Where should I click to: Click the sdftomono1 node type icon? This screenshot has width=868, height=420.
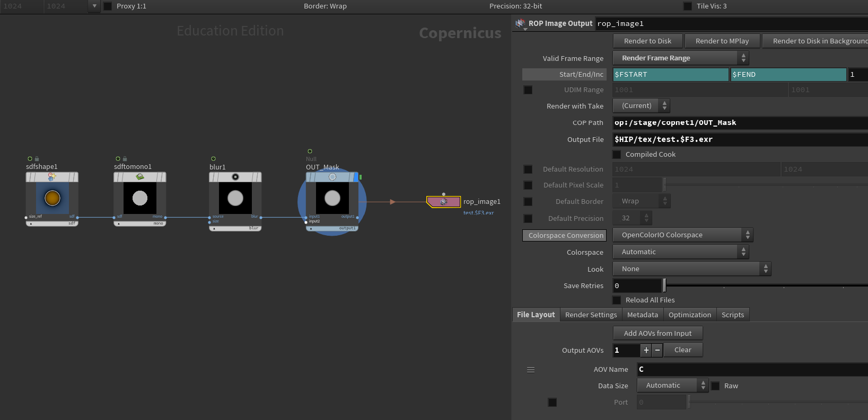click(x=140, y=177)
